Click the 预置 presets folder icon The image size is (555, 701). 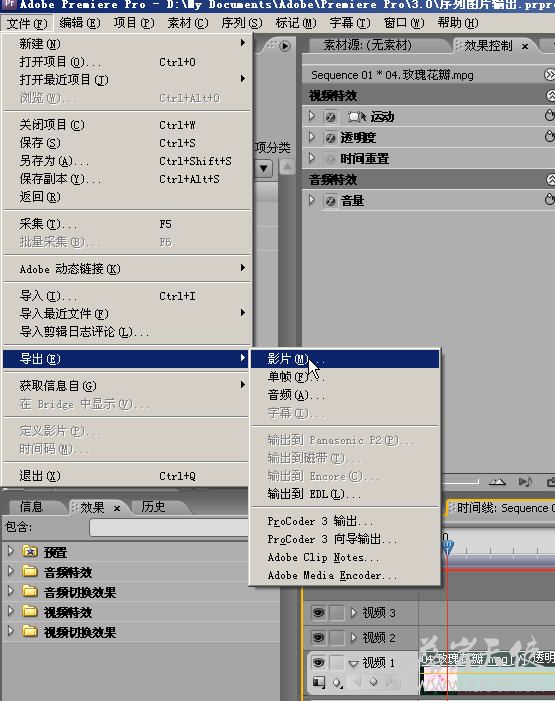pyautogui.click(x=30, y=551)
